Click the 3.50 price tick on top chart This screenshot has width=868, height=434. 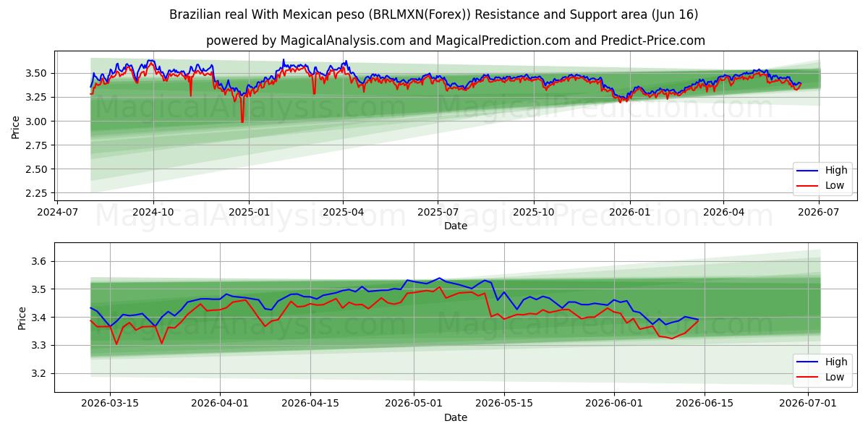tap(38, 73)
